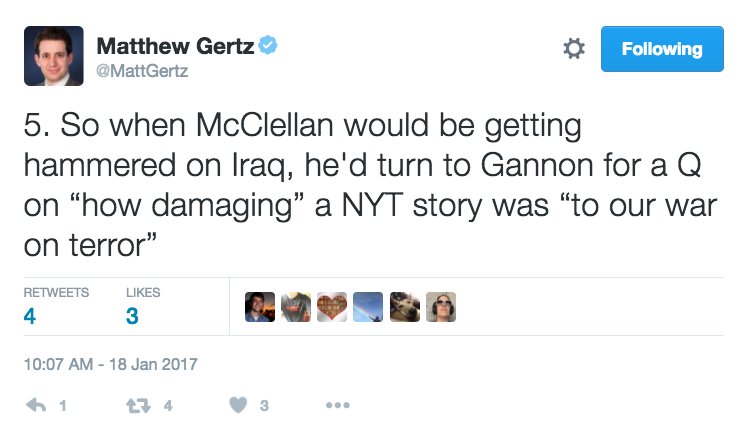
Task: Click the dog photo avatar
Action: click(x=404, y=307)
